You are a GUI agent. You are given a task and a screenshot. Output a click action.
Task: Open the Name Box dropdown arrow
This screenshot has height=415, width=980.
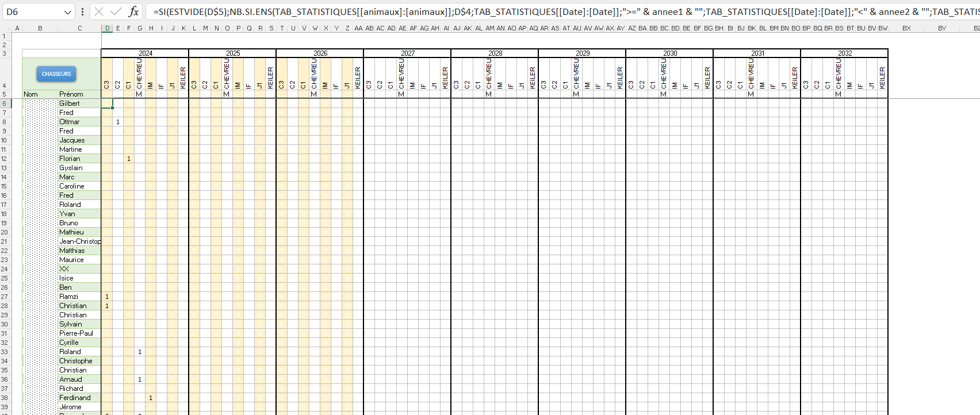click(x=68, y=12)
